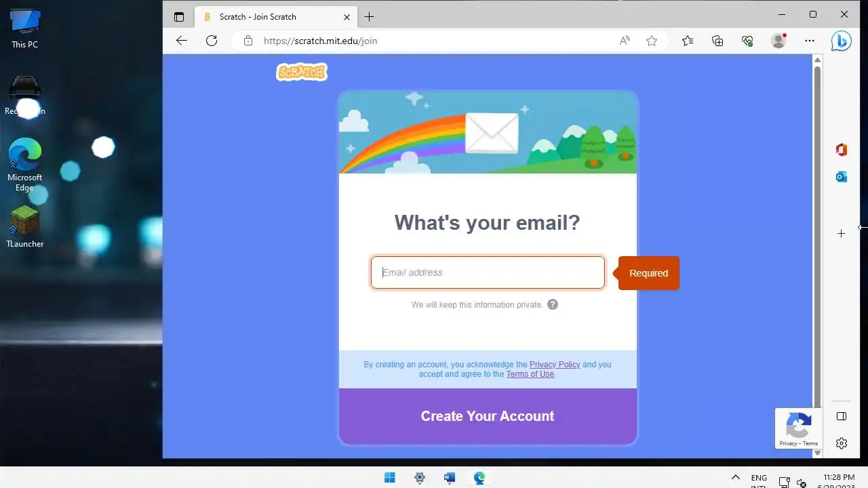868x488 pixels.
Task: Open Word from the taskbar
Action: pyautogui.click(x=450, y=478)
